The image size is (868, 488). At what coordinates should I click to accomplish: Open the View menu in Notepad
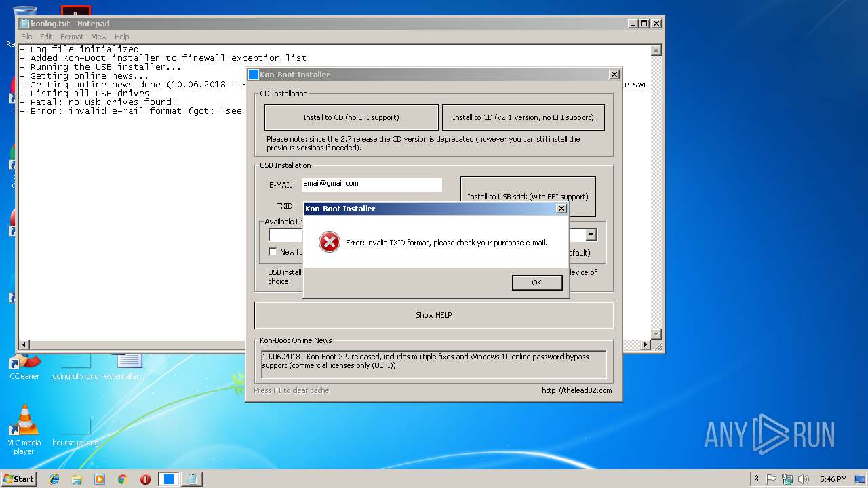(x=99, y=37)
